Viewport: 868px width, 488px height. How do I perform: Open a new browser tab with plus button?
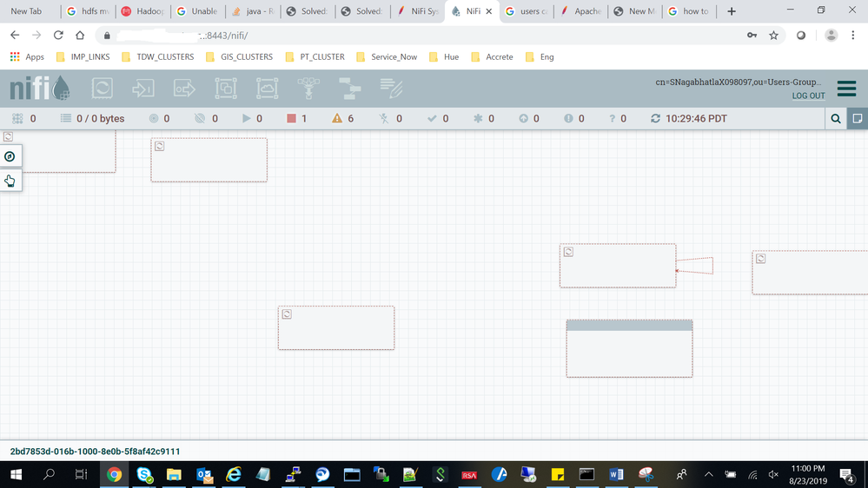click(x=732, y=11)
